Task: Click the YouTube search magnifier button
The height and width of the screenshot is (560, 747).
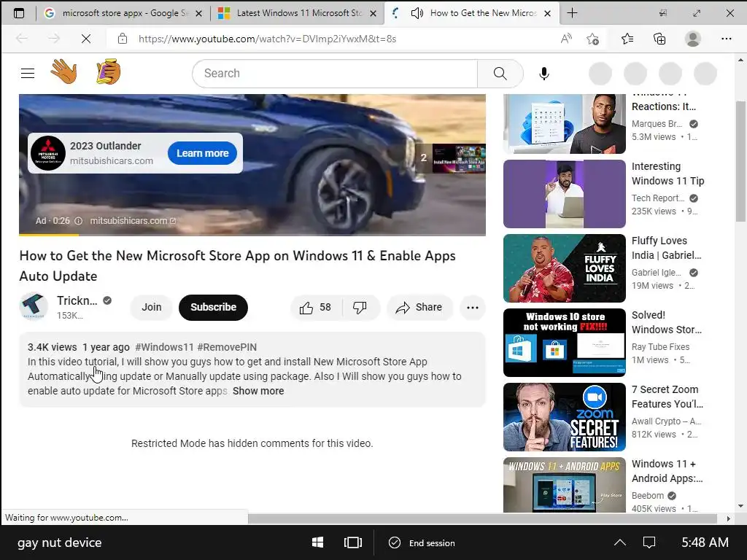Action: [x=500, y=74]
